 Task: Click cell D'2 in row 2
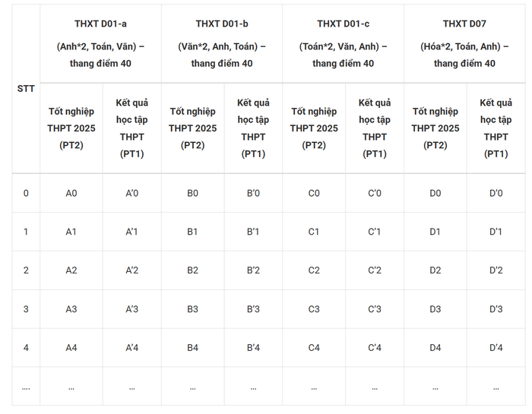tap(496, 270)
